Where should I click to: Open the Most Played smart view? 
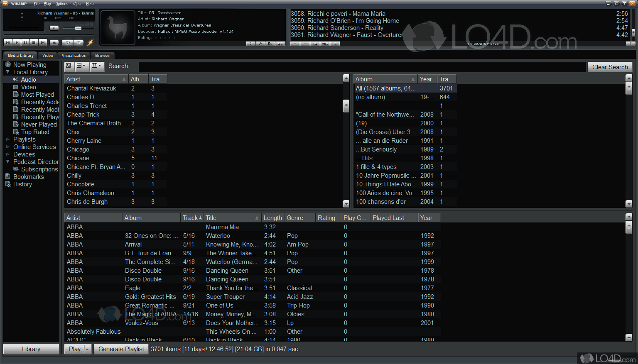[37, 95]
